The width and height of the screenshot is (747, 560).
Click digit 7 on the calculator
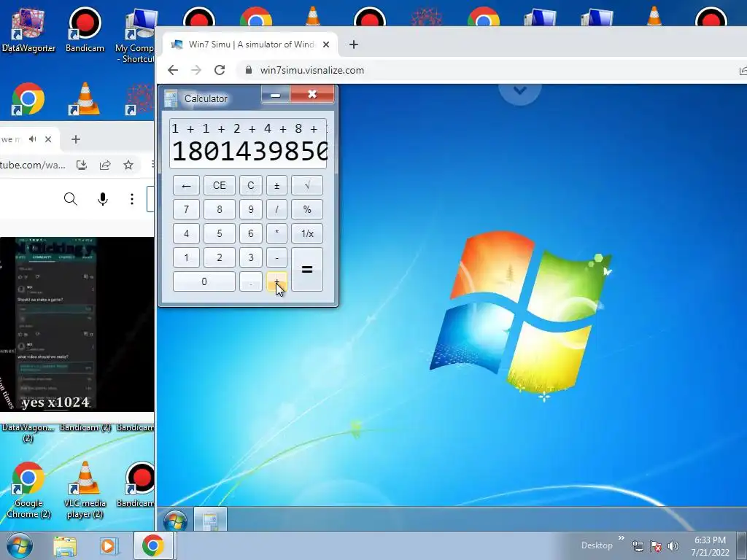(x=186, y=209)
